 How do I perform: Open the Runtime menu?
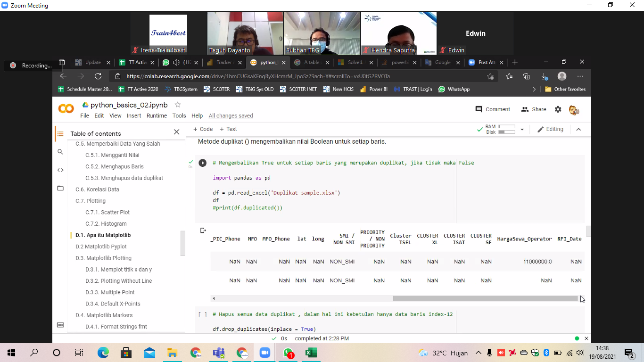(x=157, y=115)
